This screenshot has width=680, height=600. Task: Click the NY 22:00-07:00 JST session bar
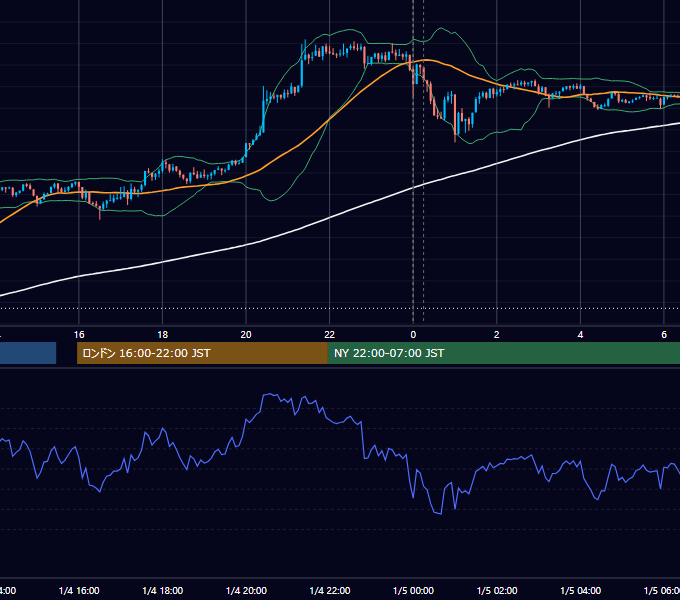click(x=504, y=353)
